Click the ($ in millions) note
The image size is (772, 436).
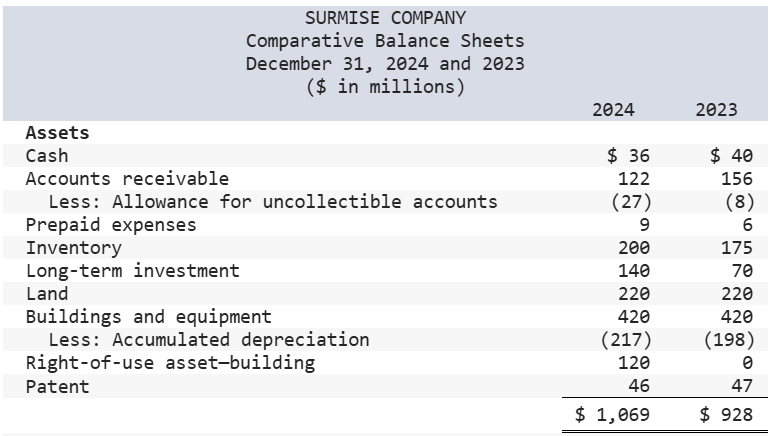[385, 87]
